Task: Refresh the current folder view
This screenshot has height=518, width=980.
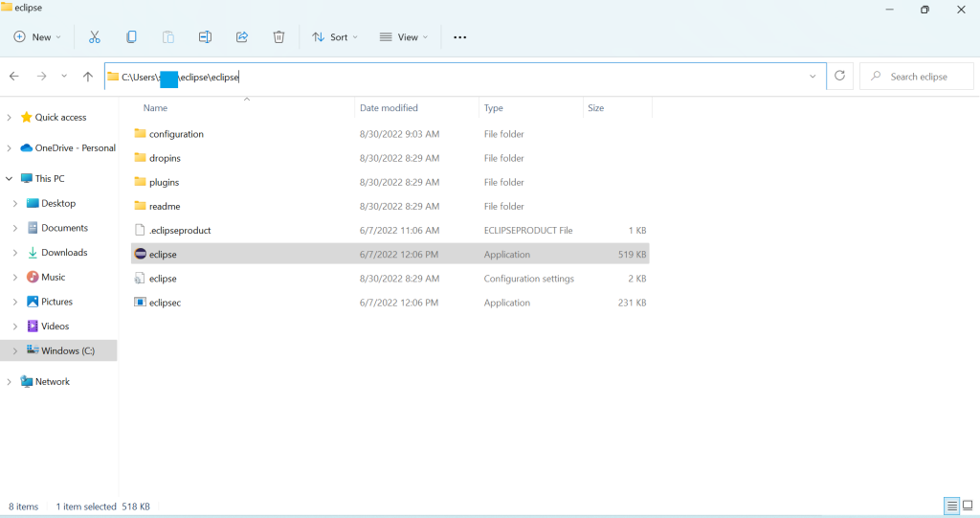Action: (839, 77)
